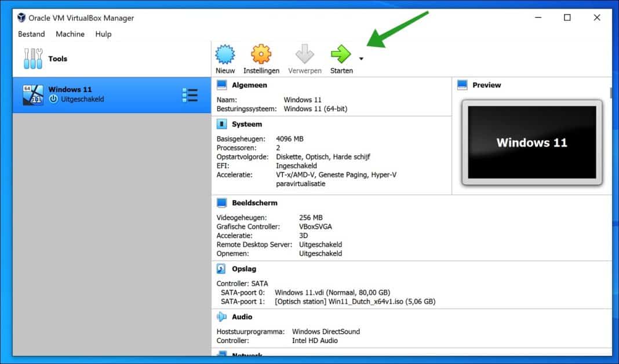Open the Machine menu
Screen dimensions: 619x364
click(x=70, y=34)
